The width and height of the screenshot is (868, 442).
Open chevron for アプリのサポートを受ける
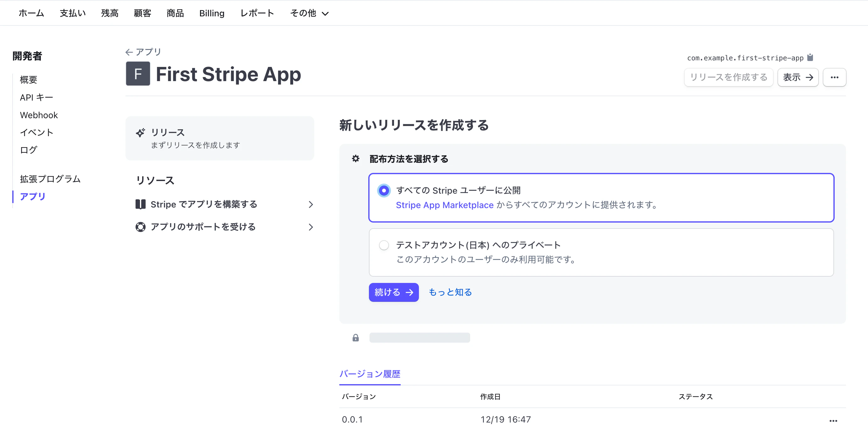coord(311,227)
